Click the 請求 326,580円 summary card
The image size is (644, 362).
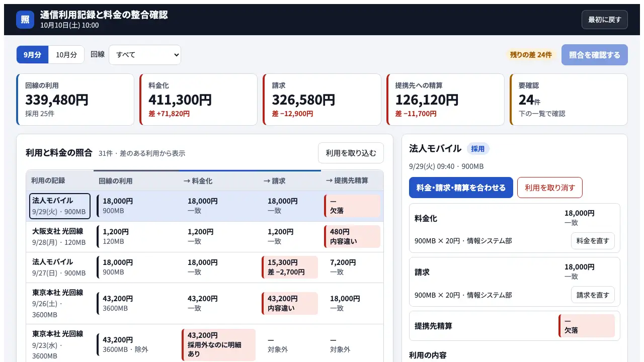(x=322, y=100)
